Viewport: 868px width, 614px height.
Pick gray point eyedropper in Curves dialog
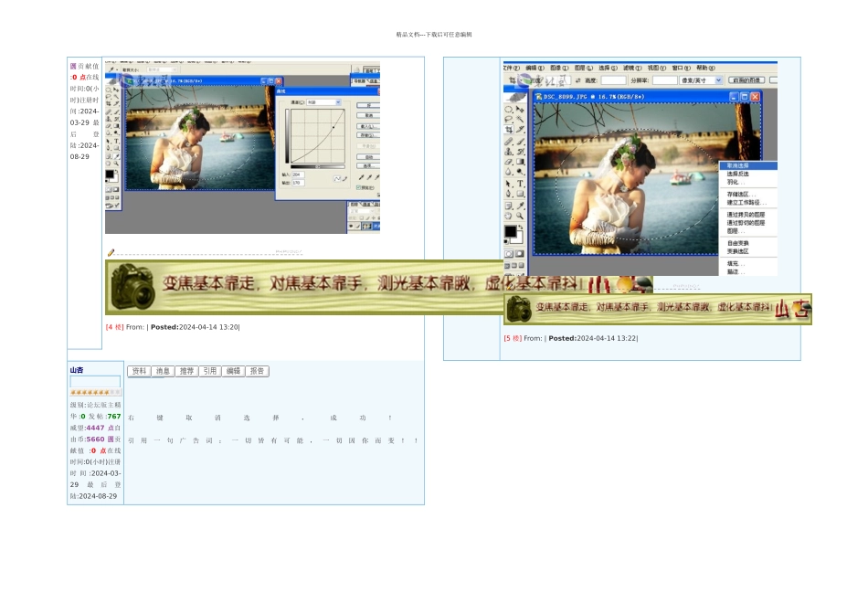(x=369, y=177)
